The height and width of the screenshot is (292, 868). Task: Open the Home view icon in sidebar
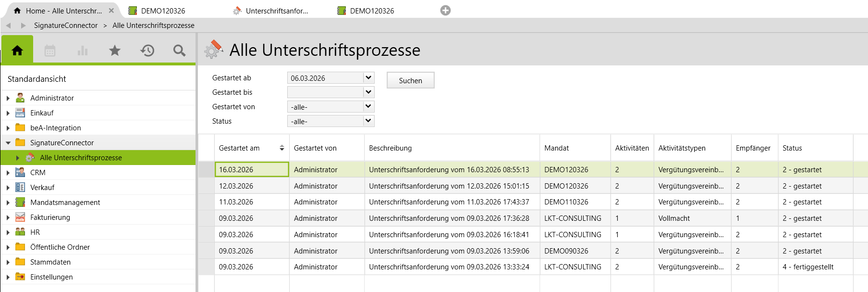[x=17, y=51]
